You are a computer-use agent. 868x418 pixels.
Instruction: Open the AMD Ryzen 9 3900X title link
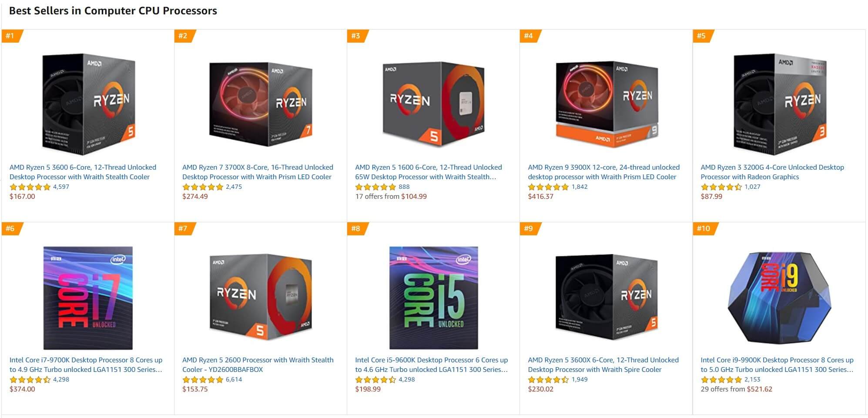[603, 172]
